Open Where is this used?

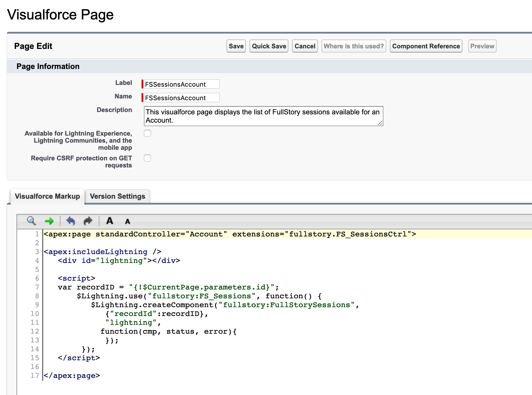[x=354, y=46]
